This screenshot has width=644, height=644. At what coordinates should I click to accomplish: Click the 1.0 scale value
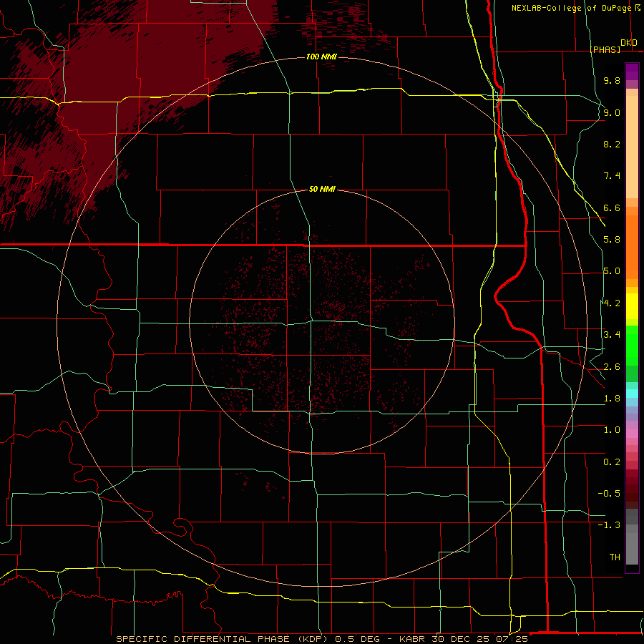(x=612, y=430)
